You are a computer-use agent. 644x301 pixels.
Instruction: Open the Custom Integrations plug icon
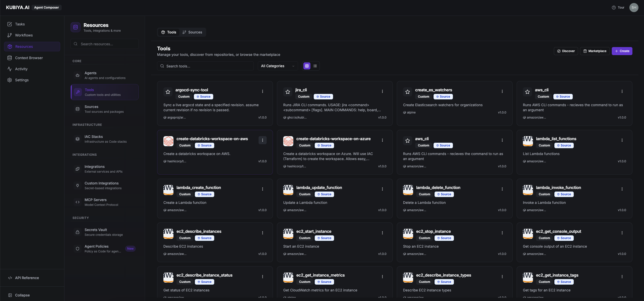pos(78,185)
